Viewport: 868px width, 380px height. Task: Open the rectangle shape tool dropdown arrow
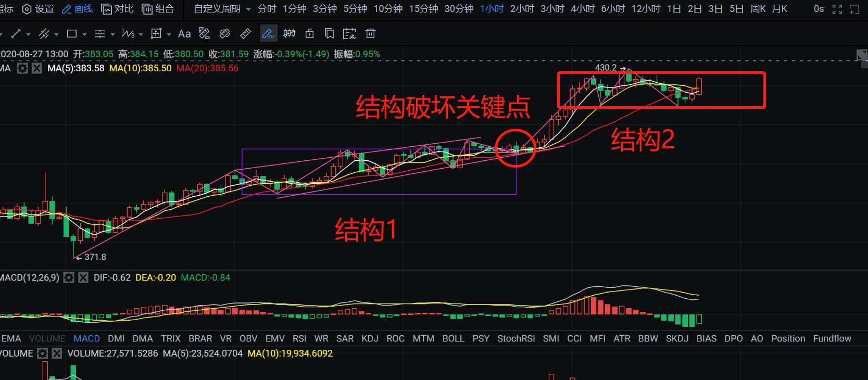[84, 34]
